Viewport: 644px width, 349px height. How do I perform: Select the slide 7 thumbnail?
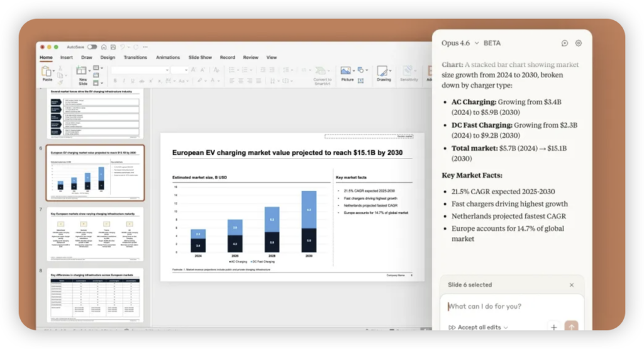point(95,233)
